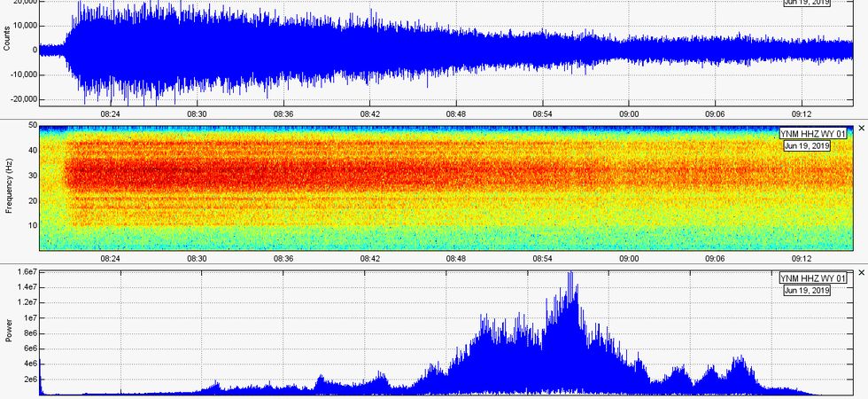
Task: Click YNM HHZ WY 01 label on power plot
Action: 813,278
